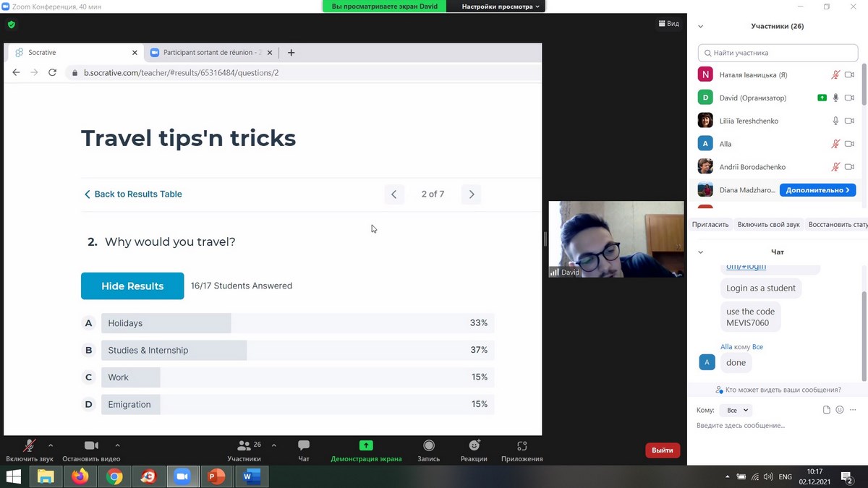Switch to the Socrative browser tab
Image resolution: width=868 pixels, height=488 pixels.
pyautogui.click(x=72, y=53)
